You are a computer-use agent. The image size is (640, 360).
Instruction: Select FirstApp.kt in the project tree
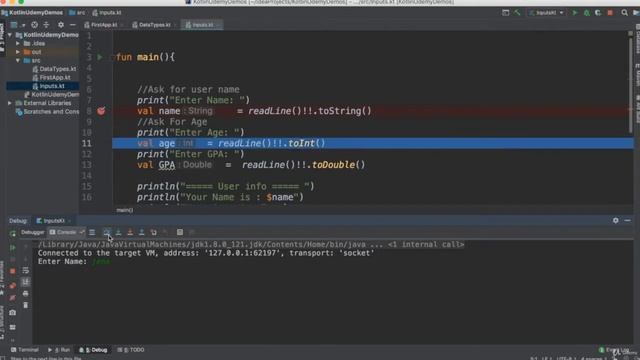51,78
